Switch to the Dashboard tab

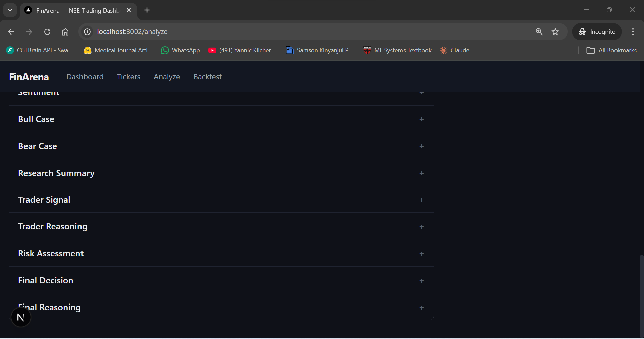tap(85, 77)
